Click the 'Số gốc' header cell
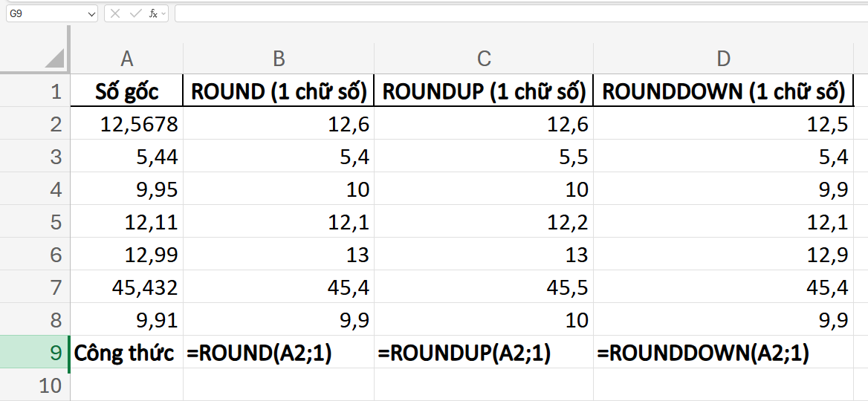868x401 pixels. pyautogui.click(x=127, y=91)
